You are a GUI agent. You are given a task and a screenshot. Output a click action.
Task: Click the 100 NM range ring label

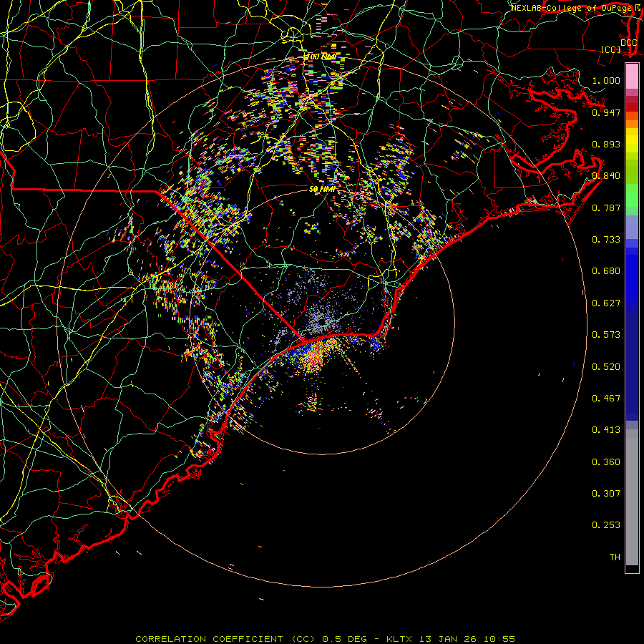[321, 57]
